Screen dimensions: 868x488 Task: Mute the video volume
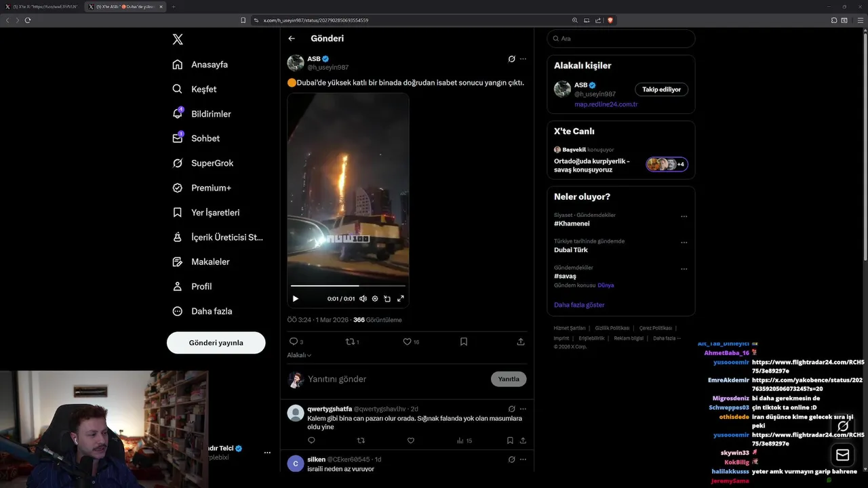point(363,298)
